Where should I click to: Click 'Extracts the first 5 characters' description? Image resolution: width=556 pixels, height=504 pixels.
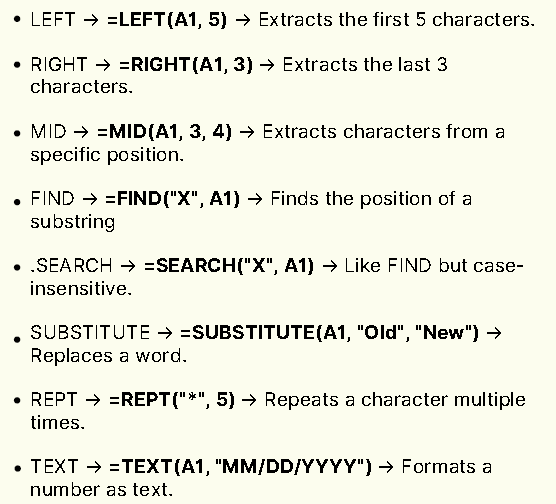pyautogui.click(x=396, y=20)
